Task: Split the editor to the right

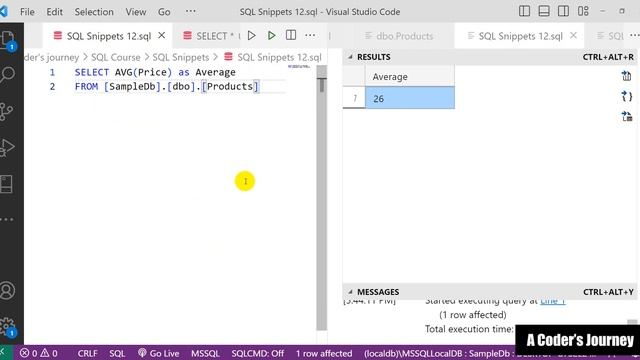Action: point(291,35)
